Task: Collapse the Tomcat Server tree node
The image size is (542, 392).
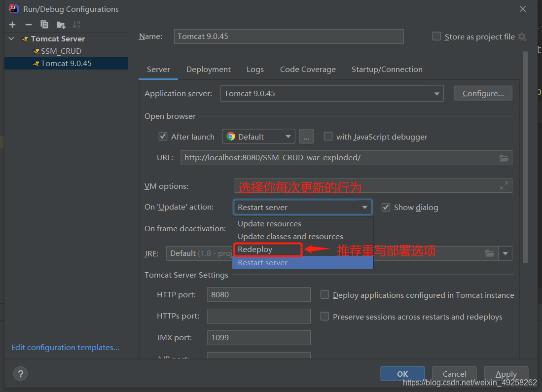Action: click(x=11, y=39)
